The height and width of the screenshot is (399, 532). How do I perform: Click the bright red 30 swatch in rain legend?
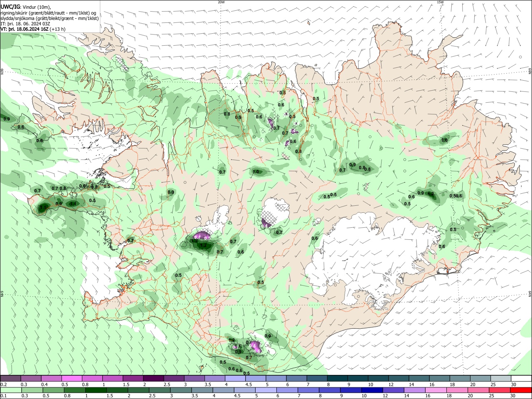coord(522,390)
